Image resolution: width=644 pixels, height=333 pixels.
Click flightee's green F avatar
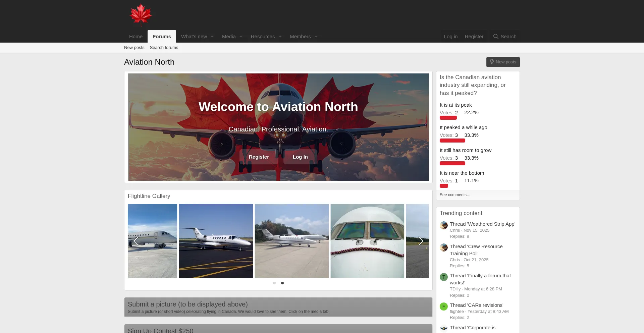pos(444,307)
